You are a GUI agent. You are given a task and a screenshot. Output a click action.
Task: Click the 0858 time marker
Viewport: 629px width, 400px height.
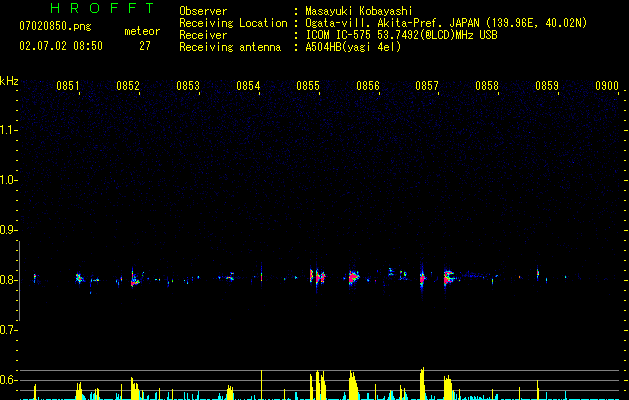tap(487, 85)
